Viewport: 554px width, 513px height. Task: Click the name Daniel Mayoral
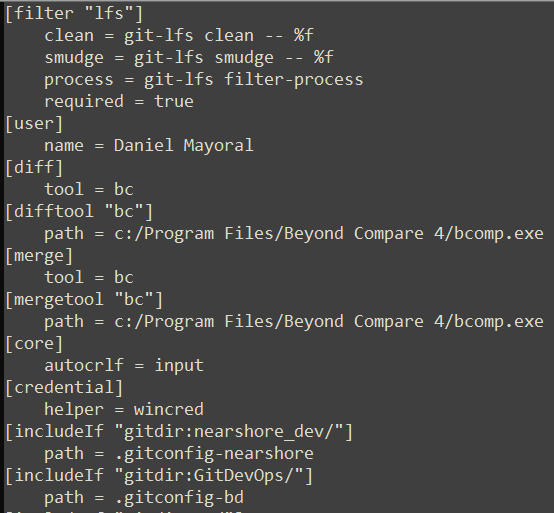coord(183,146)
